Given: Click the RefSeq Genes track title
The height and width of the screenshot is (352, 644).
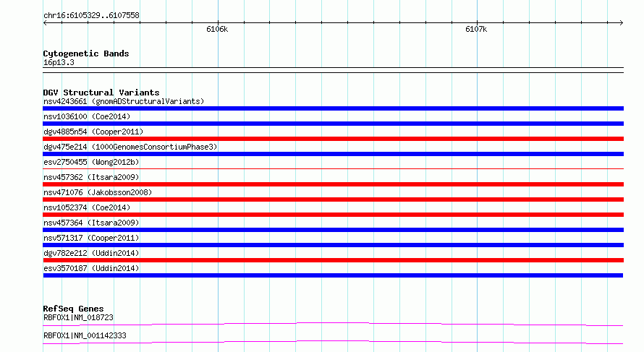Looking at the screenshot, I should click(x=73, y=309).
